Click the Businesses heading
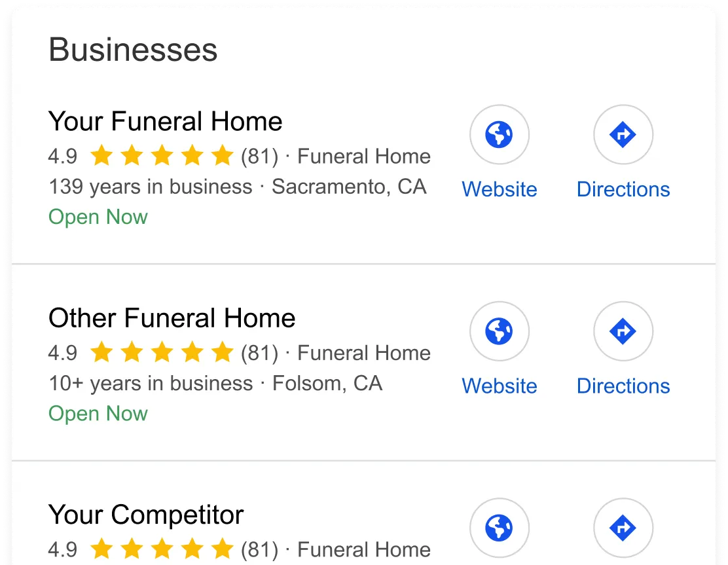Image resolution: width=728 pixels, height=565 pixels. tap(133, 50)
